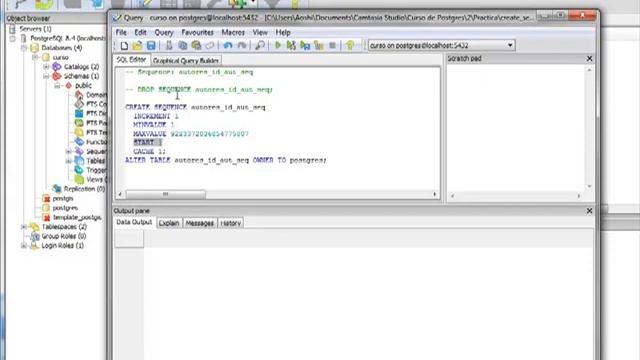Clear the edit window with the eraser icon
This screenshot has height=360, width=640.
point(210,46)
